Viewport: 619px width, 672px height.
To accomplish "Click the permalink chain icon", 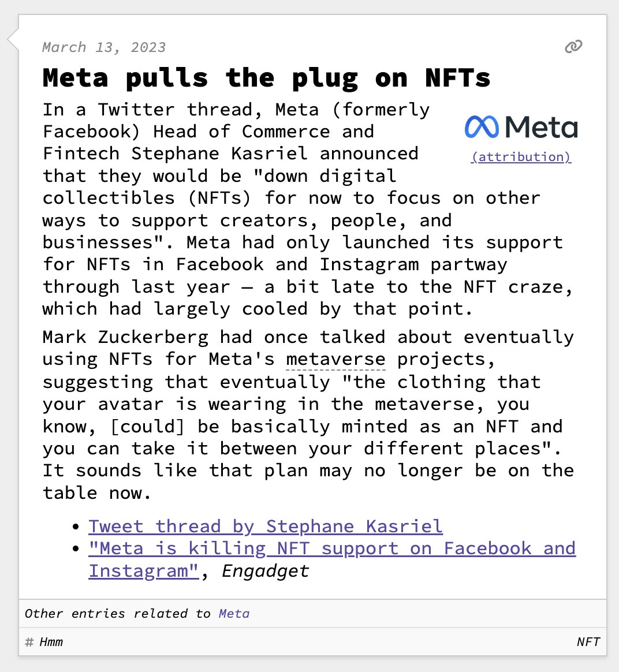I will pos(573,47).
